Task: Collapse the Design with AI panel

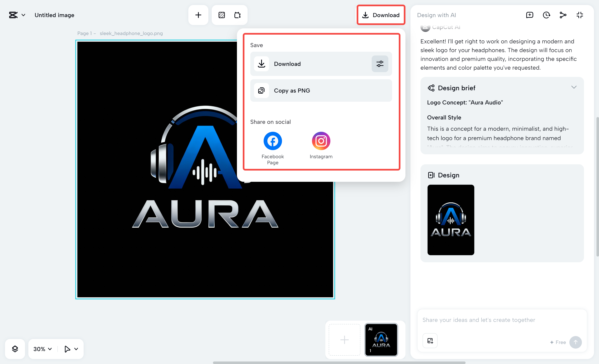Action: [x=579, y=15]
